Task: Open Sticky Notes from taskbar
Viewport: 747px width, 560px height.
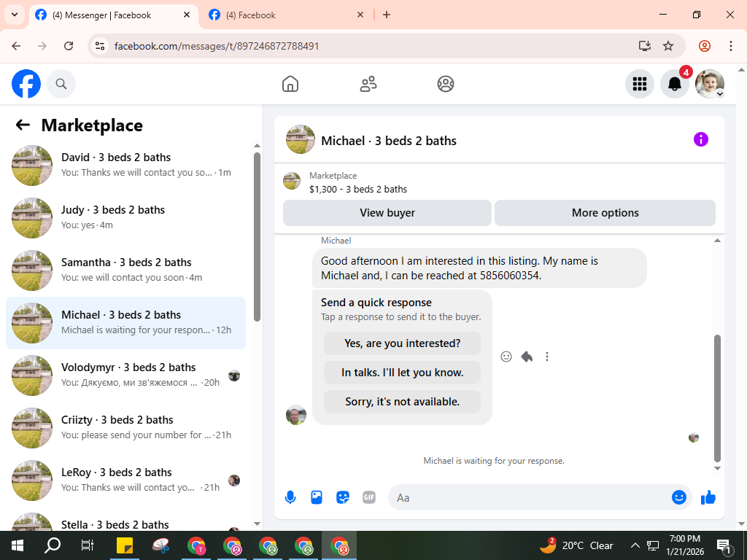Action: pyautogui.click(x=125, y=545)
